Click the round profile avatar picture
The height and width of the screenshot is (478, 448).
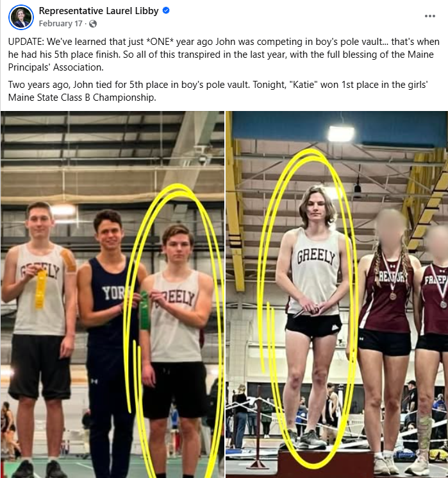click(21, 17)
